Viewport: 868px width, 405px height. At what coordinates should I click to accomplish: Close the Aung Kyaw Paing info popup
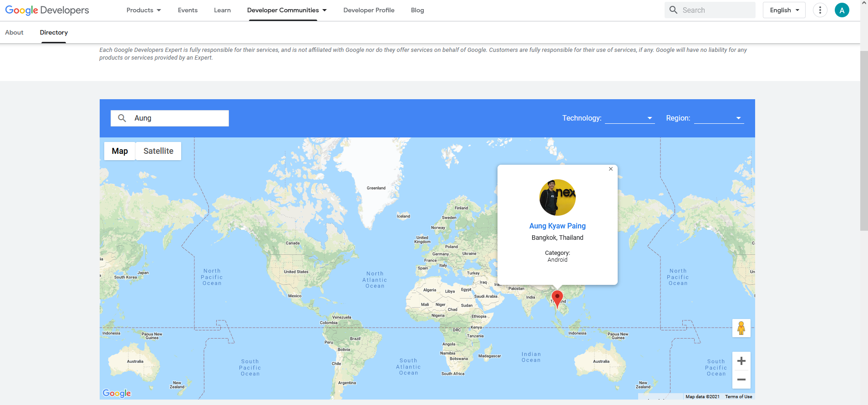point(611,169)
